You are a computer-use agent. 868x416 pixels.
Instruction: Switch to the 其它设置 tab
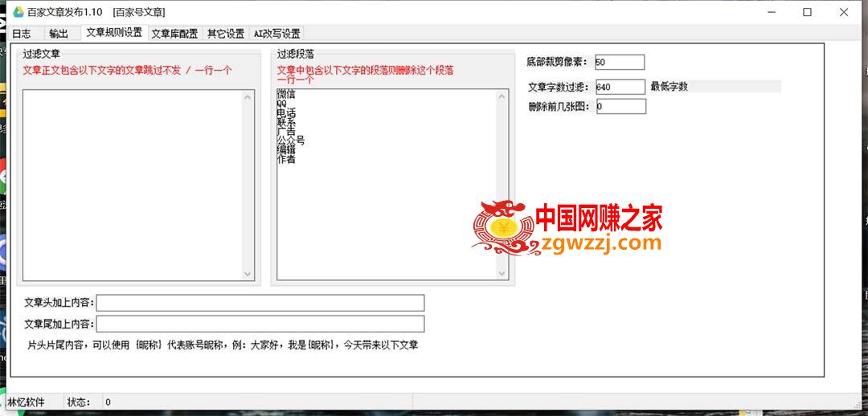tap(226, 33)
